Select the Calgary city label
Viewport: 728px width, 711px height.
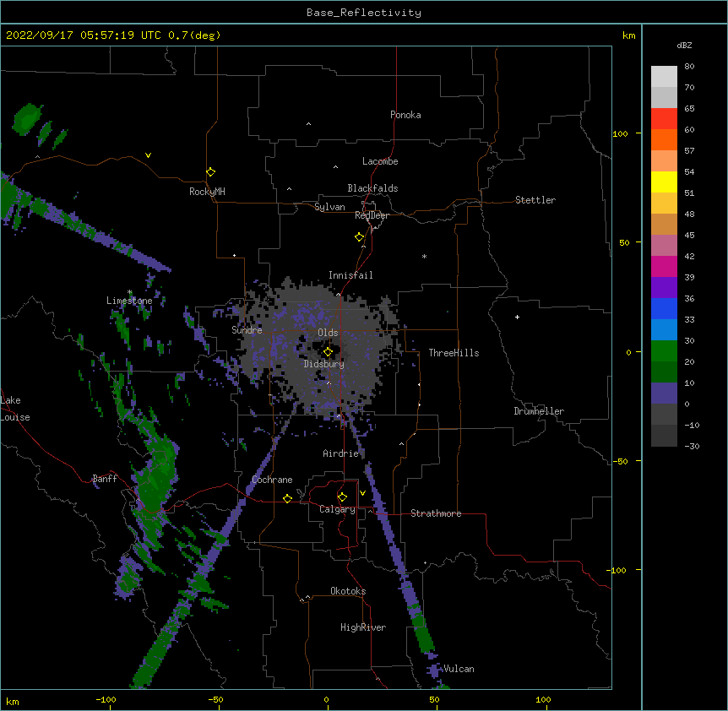tap(337, 509)
